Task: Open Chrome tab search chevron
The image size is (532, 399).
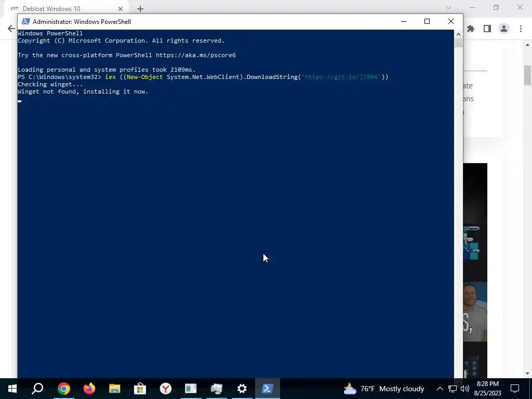Action: point(448,7)
